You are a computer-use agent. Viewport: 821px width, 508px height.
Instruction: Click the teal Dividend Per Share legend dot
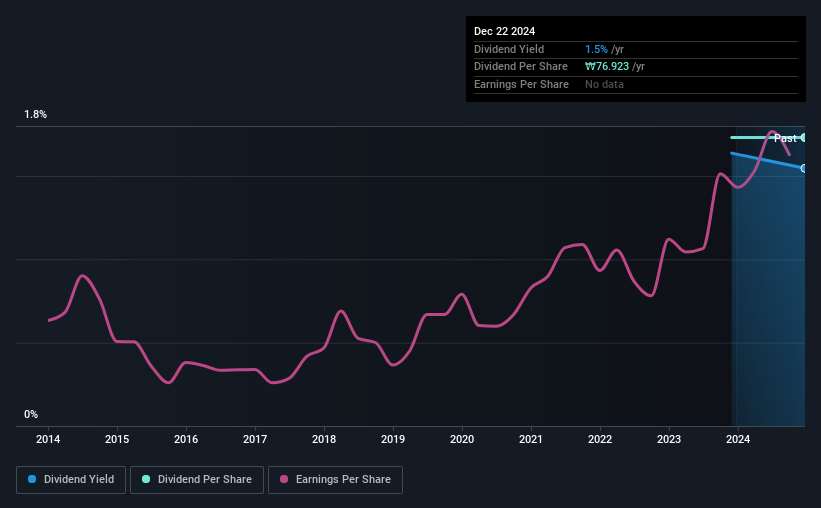146,479
